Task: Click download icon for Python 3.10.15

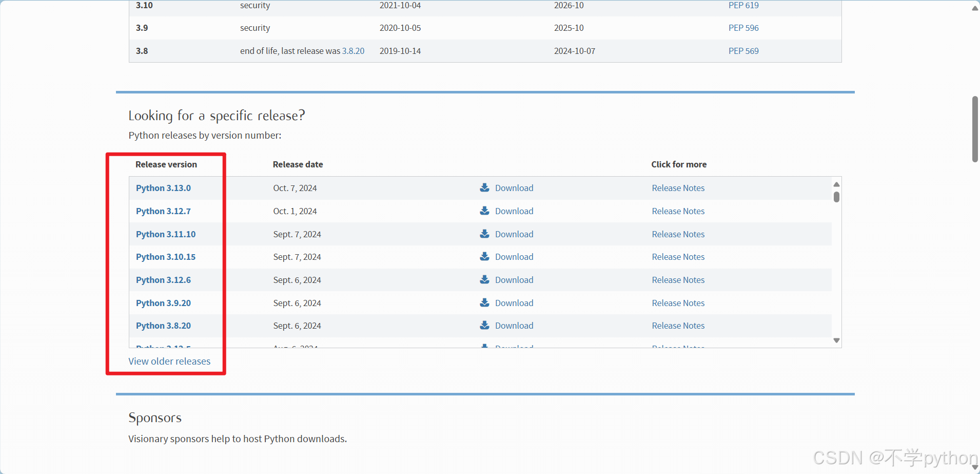Action: [x=484, y=256]
